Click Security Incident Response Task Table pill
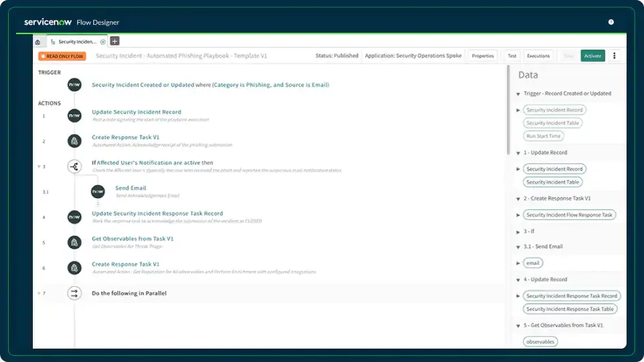The width and height of the screenshot is (644, 362). tap(570, 309)
